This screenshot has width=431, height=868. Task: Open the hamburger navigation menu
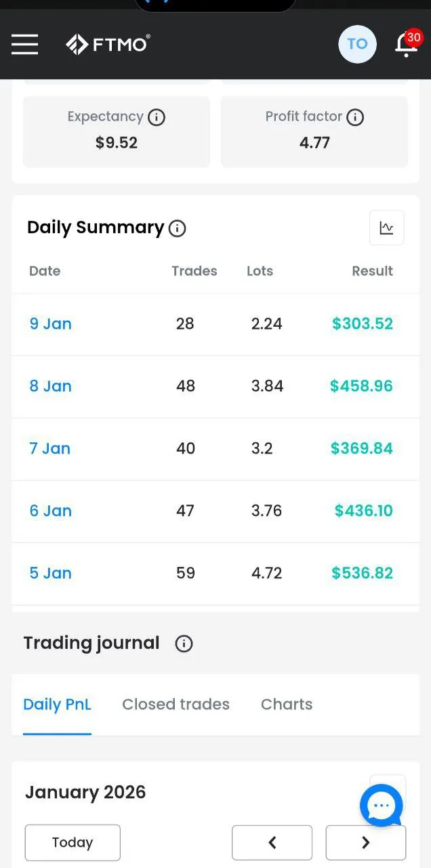pos(25,45)
